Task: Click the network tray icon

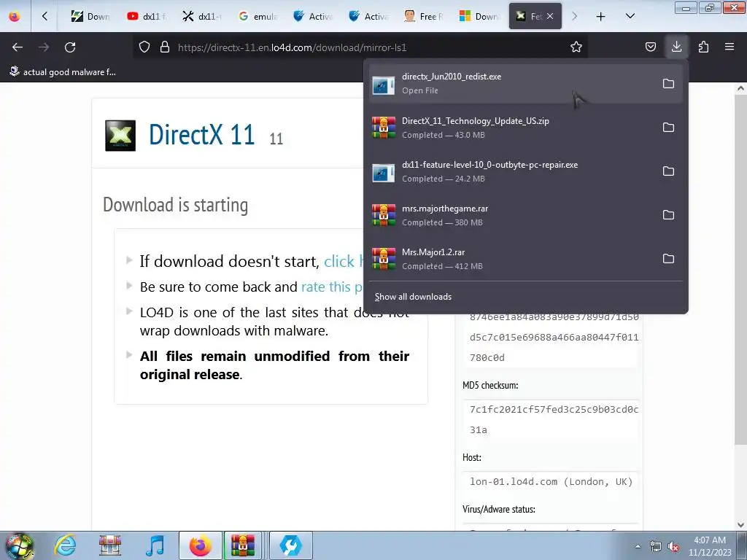Action: [x=656, y=547]
